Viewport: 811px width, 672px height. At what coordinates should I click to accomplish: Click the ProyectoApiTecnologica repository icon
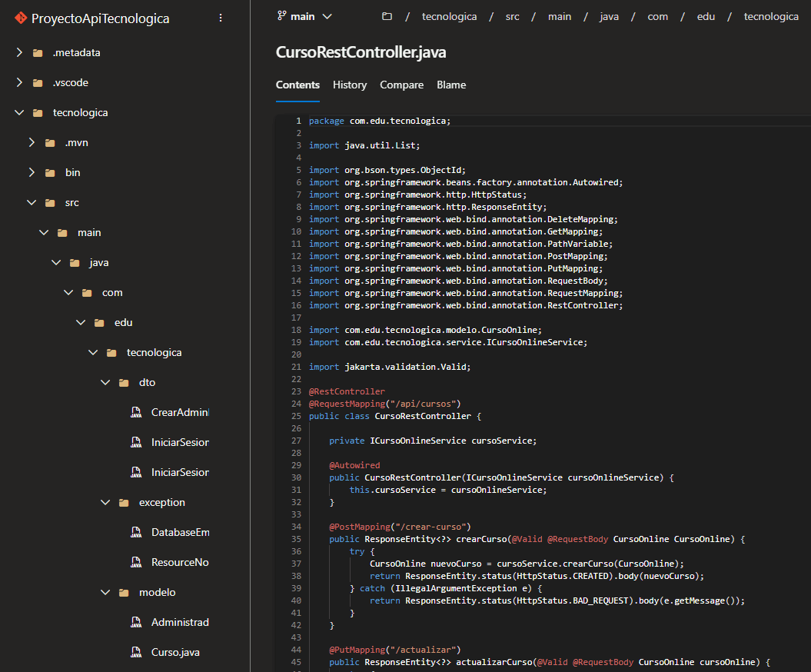[x=21, y=18]
